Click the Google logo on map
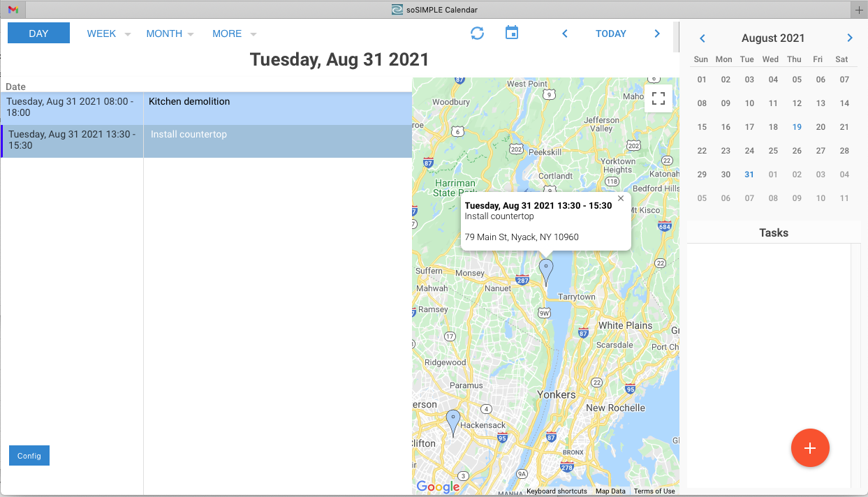The height and width of the screenshot is (497, 868). click(x=438, y=487)
